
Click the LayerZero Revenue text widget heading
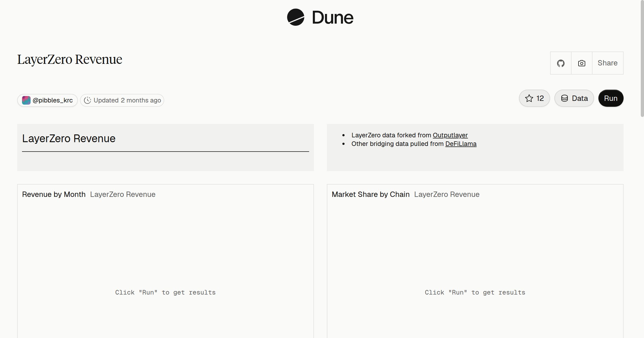[x=69, y=139]
